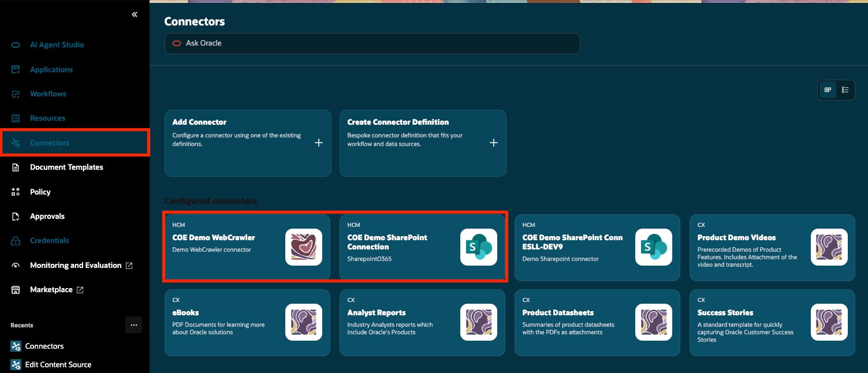Image resolution: width=868 pixels, height=373 pixels.
Task: Click the Analyst Reports card icon
Action: [479, 322]
